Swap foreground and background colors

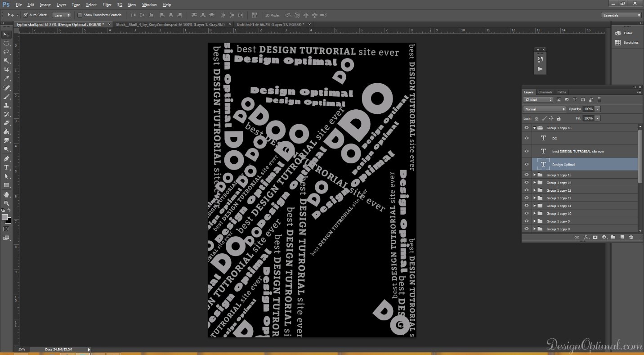tap(9, 211)
